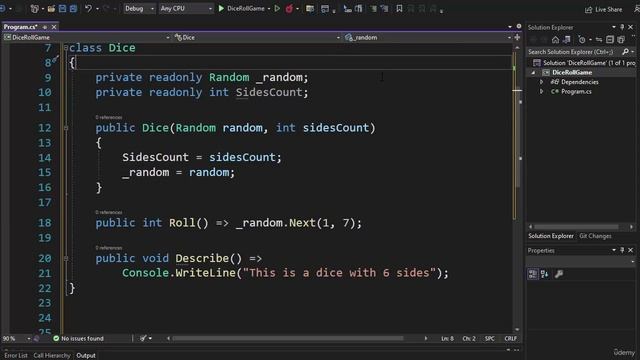This screenshot has width=640, height=360.
Task: Open the DiceRollGame startup project dropdown arrow
Action: click(269, 9)
